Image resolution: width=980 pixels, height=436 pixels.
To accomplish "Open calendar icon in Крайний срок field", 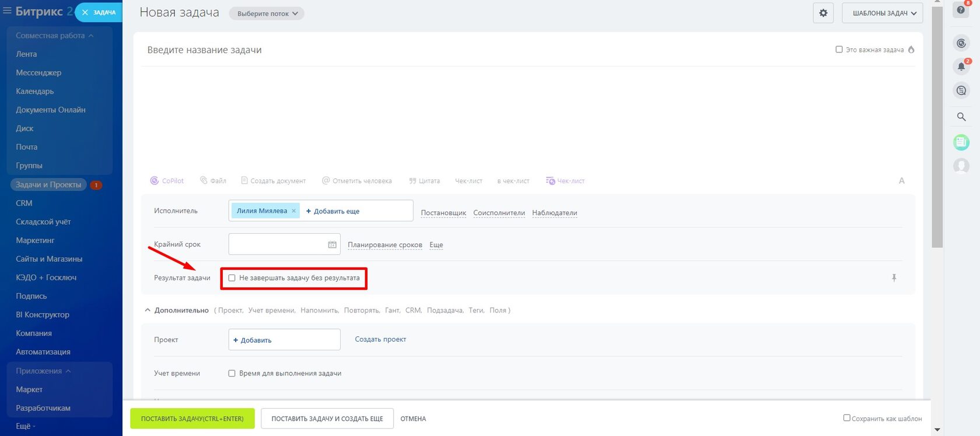I will pos(332,245).
